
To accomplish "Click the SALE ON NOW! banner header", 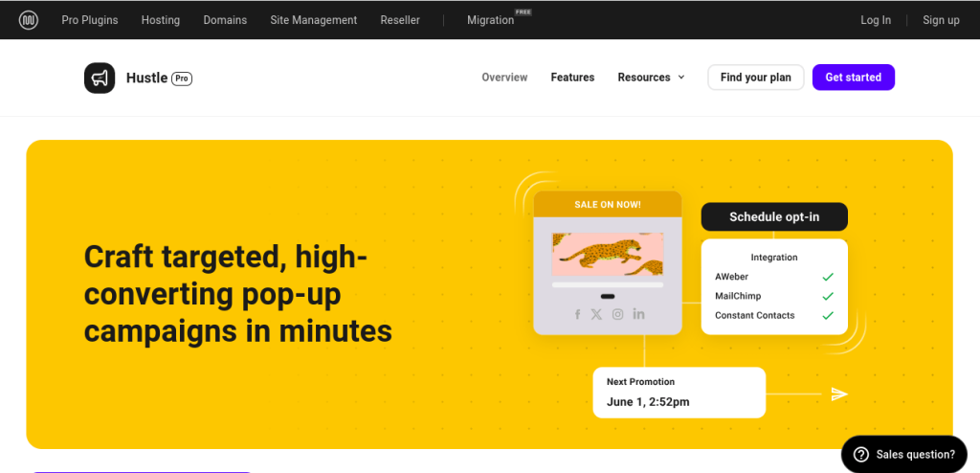I will [x=608, y=205].
